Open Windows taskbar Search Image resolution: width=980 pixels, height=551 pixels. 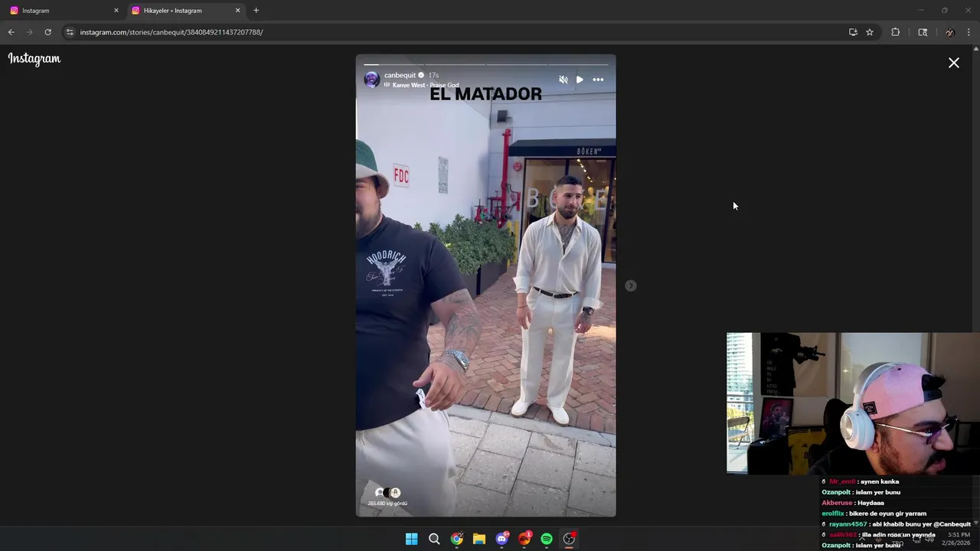click(434, 539)
